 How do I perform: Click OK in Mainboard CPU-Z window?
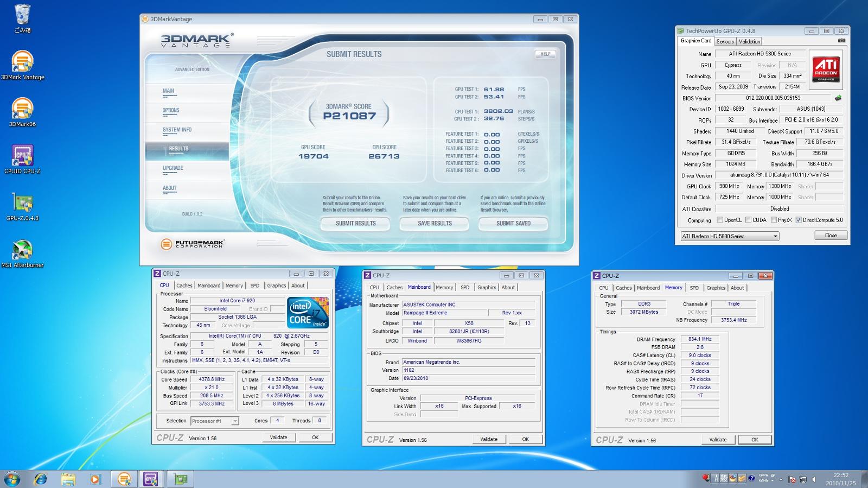tap(525, 440)
